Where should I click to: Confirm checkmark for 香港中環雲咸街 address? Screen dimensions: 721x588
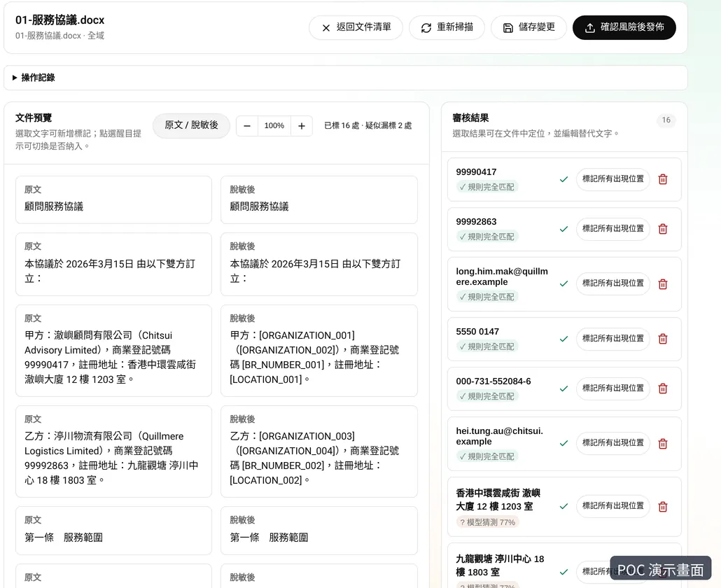[x=563, y=506]
